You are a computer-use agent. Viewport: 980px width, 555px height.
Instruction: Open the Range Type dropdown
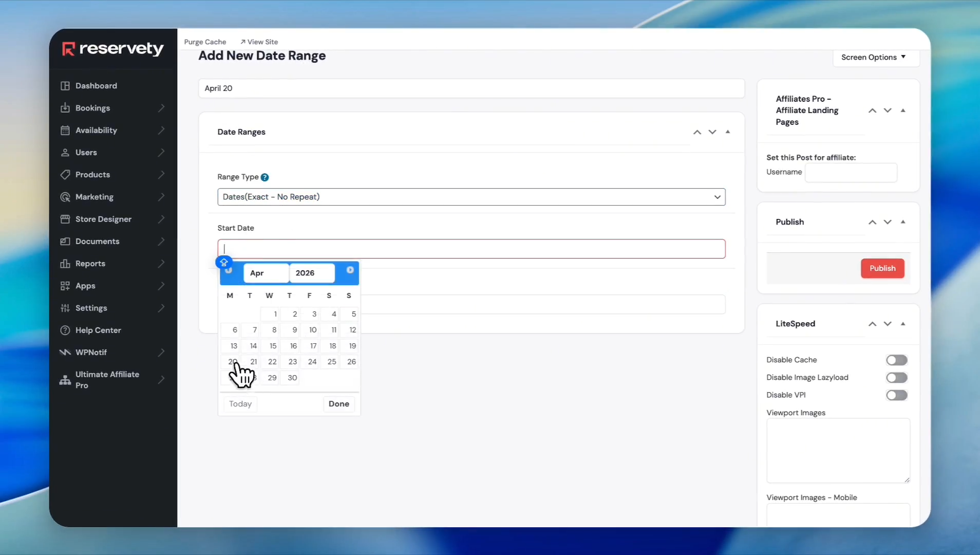click(471, 197)
